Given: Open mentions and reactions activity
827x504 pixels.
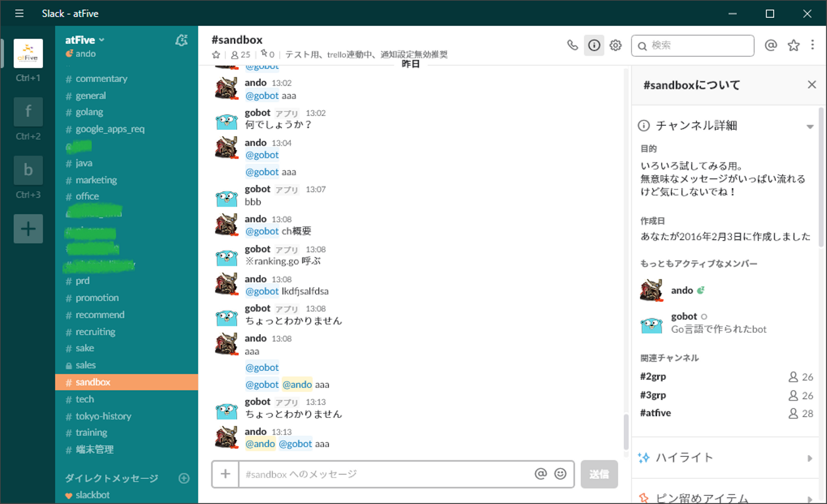Looking at the screenshot, I should (771, 45).
